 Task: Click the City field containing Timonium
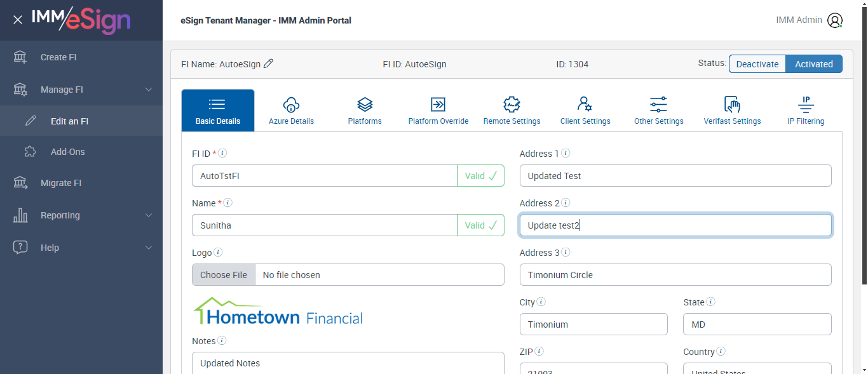(x=593, y=324)
